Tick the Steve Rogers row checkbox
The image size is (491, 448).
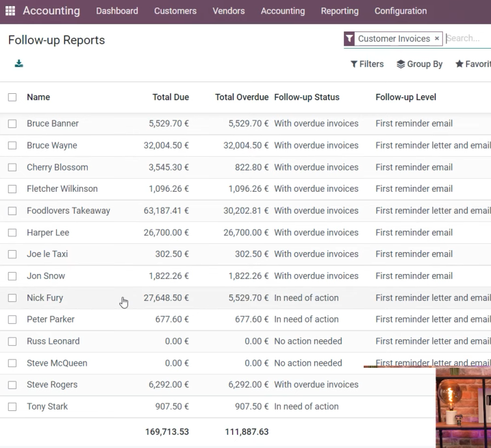[12, 385]
